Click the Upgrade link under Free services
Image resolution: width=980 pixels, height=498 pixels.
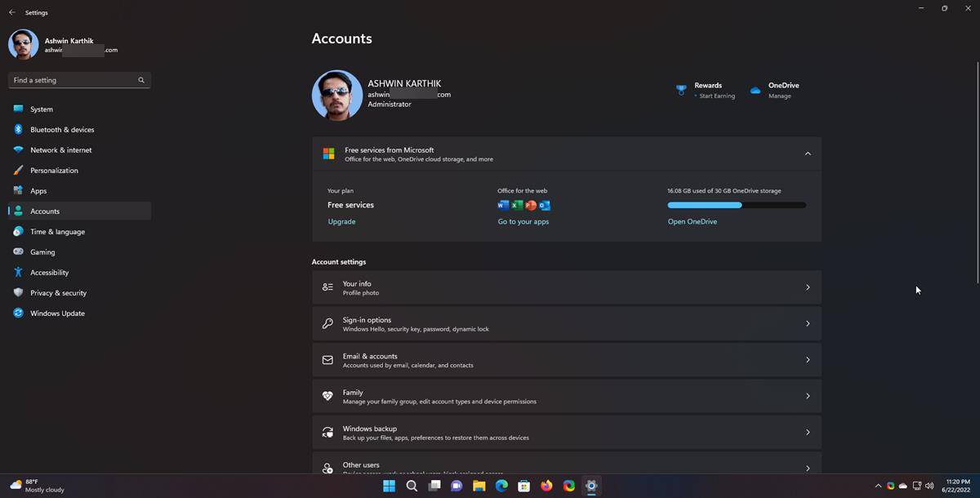[x=341, y=221]
